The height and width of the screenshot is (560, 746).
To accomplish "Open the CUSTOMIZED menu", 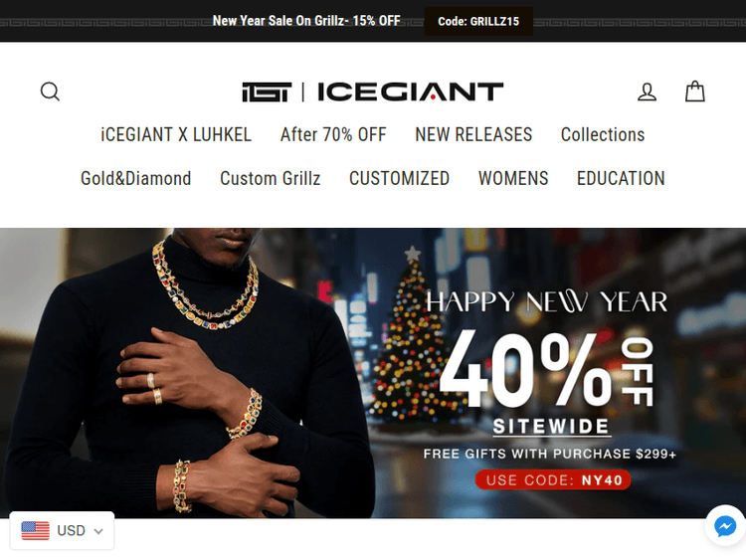I will (399, 178).
